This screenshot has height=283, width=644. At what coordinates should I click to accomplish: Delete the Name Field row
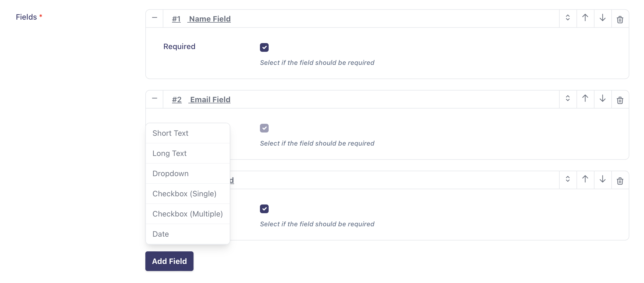click(620, 19)
